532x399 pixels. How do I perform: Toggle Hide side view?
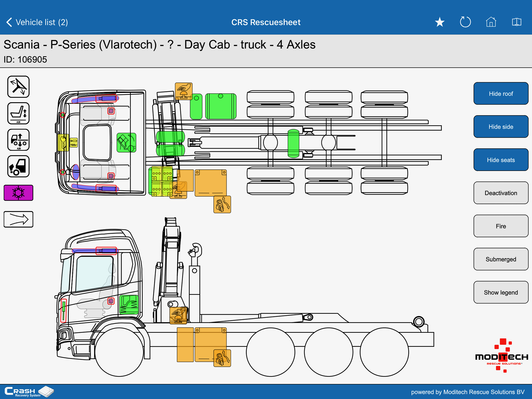pos(501,127)
